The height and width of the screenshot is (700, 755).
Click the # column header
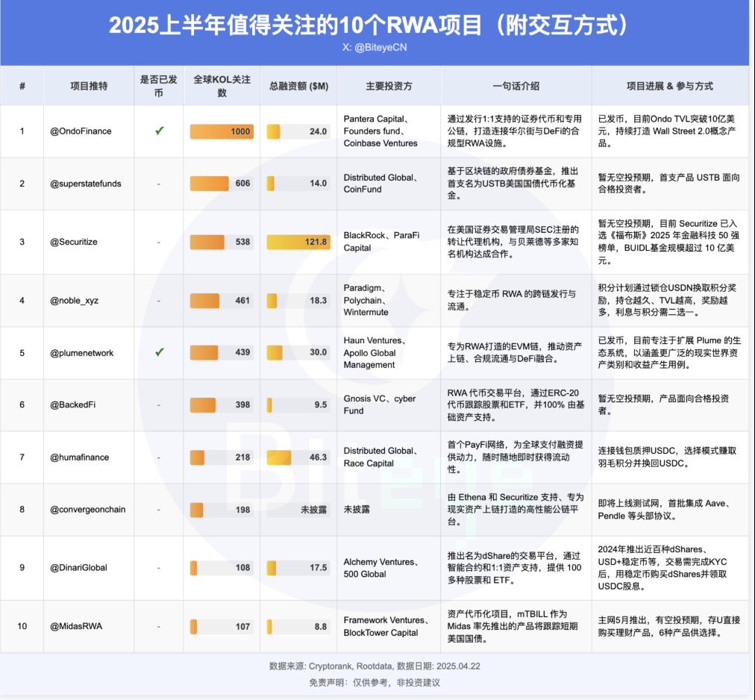(22, 87)
